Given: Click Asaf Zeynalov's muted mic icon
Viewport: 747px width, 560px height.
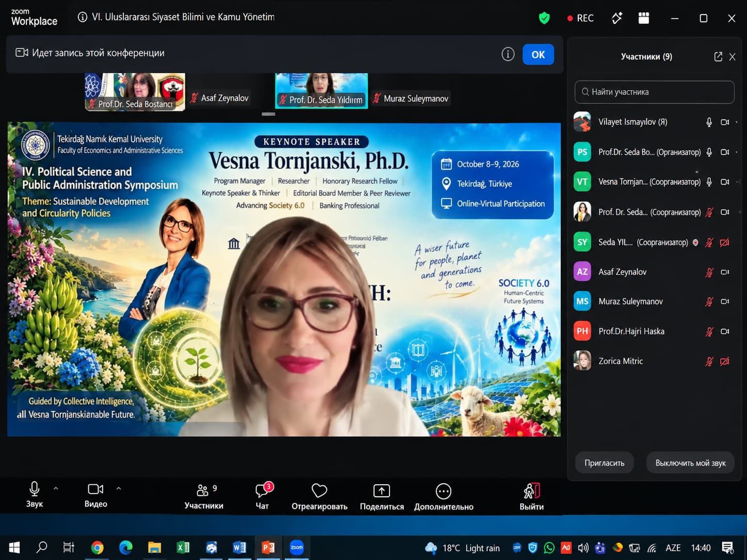Looking at the screenshot, I should (709, 272).
